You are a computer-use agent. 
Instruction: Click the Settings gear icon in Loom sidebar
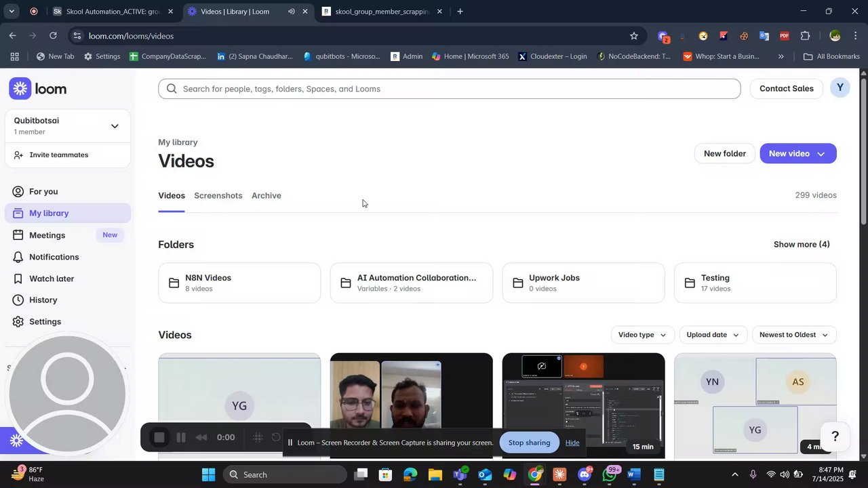point(18,322)
